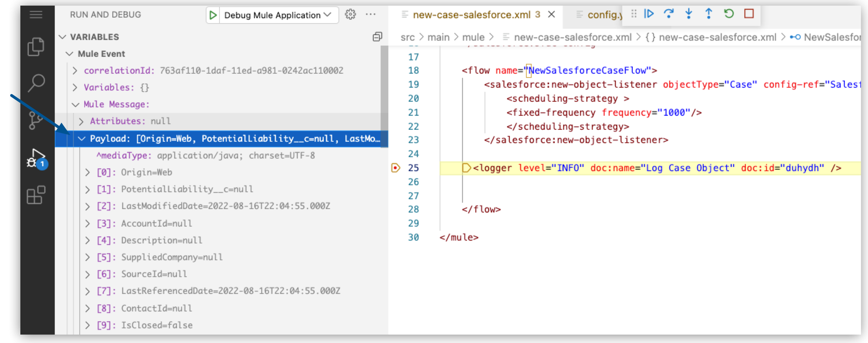Viewport: 868px width, 343px height.
Task: Step out of the current flow
Action: click(709, 14)
